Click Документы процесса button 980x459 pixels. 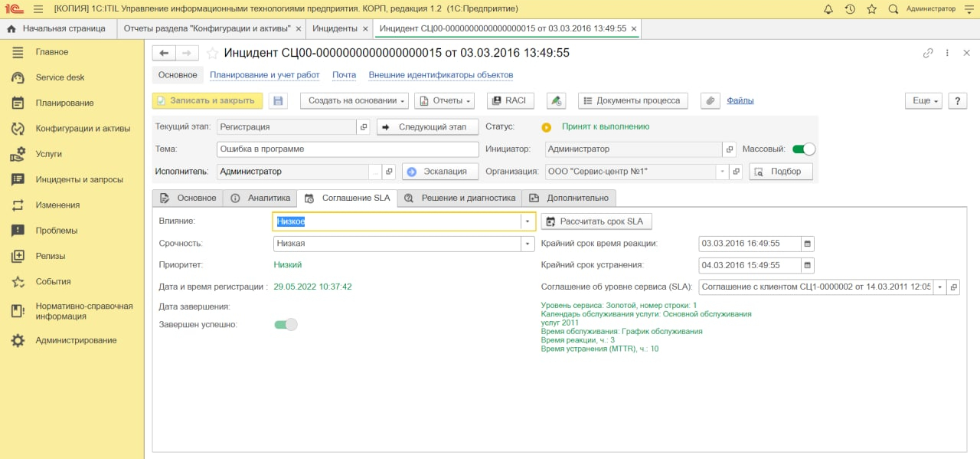tap(633, 100)
